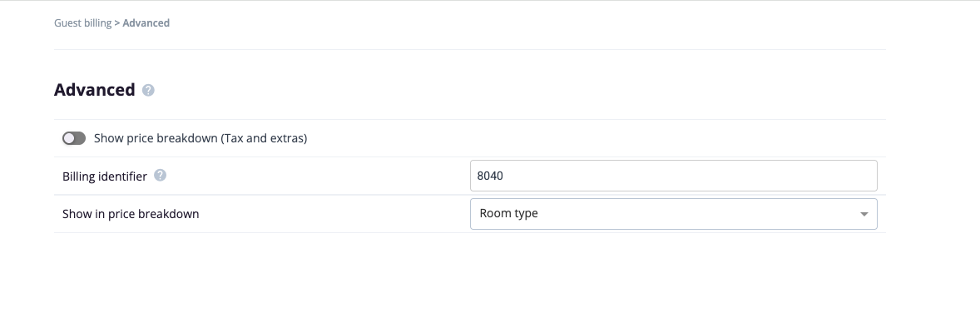Viewport: 980px width, 323px height.
Task: Open the help icon beside Advanced heading
Action: (148, 90)
